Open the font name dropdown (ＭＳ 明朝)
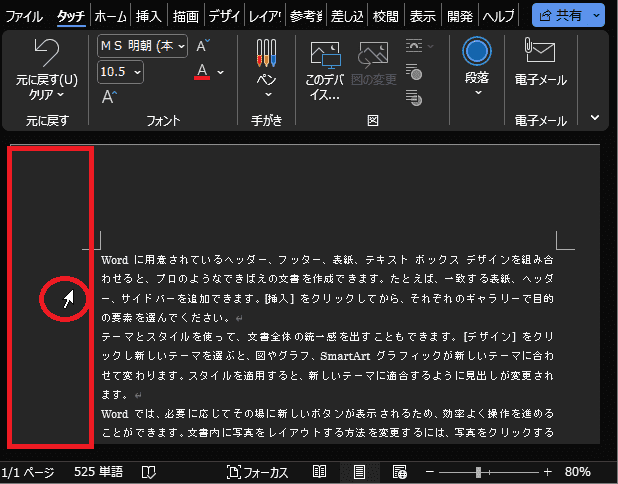The height and width of the screenshot is (484, 618). pos(140,46)
